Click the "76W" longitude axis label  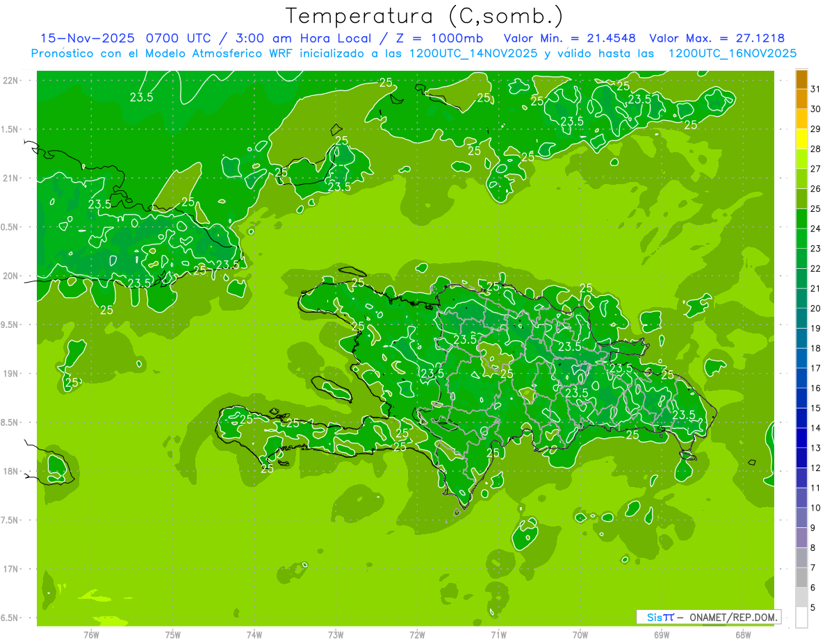(92, 634)
